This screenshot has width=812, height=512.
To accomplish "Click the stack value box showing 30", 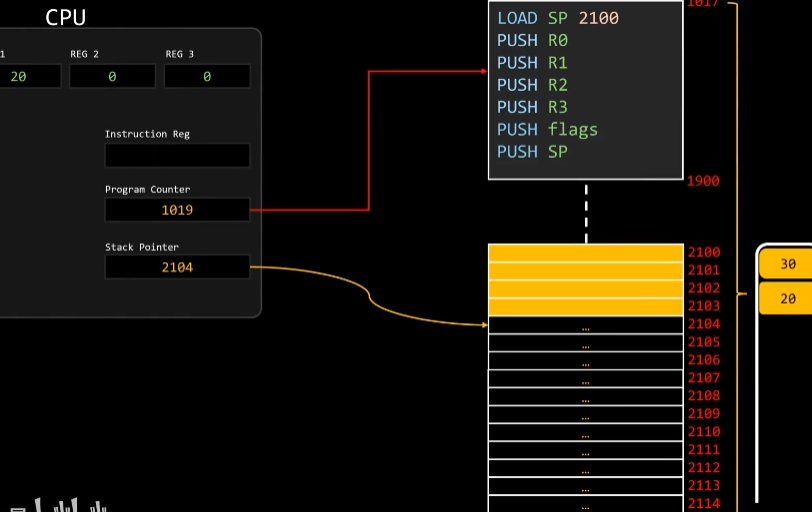I will [x=786, y=264].
